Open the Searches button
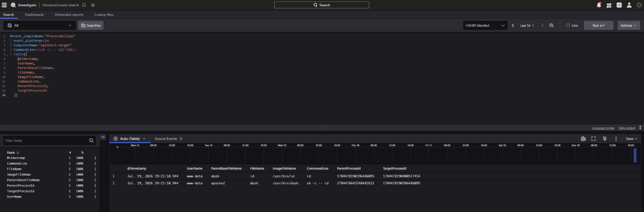644x212 pixels. [91, 25]
